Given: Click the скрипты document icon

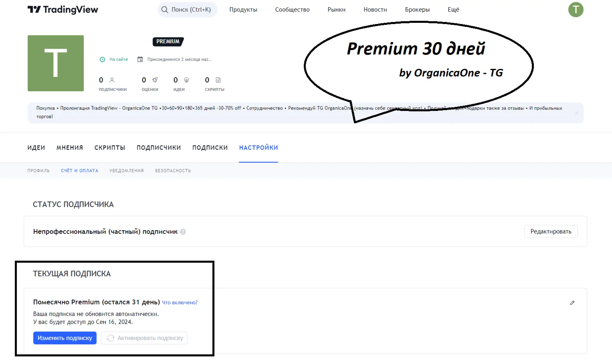Looking at the screenshot, I should pos(218,80).
